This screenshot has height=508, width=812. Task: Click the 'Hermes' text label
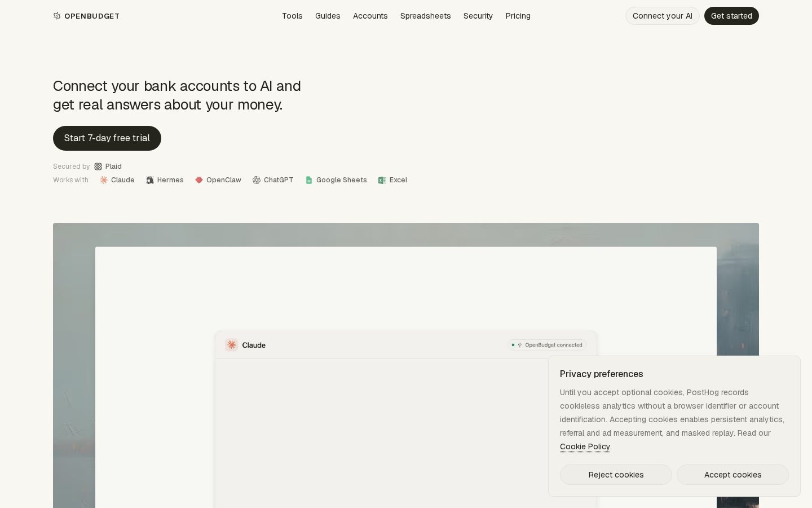click(170, 180)
